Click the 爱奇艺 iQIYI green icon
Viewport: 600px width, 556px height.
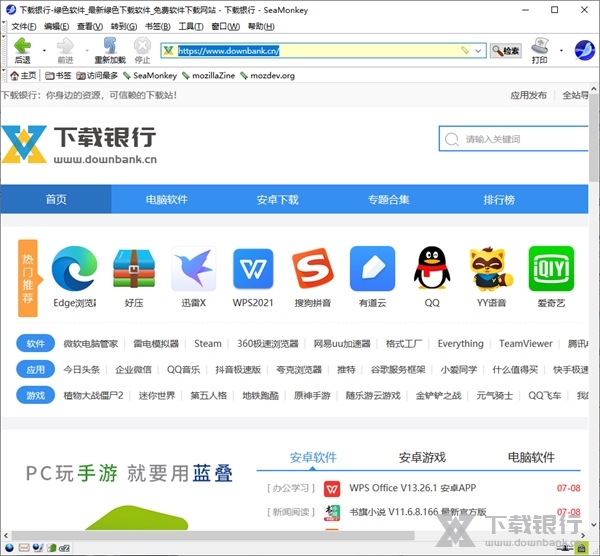[551, 269]
